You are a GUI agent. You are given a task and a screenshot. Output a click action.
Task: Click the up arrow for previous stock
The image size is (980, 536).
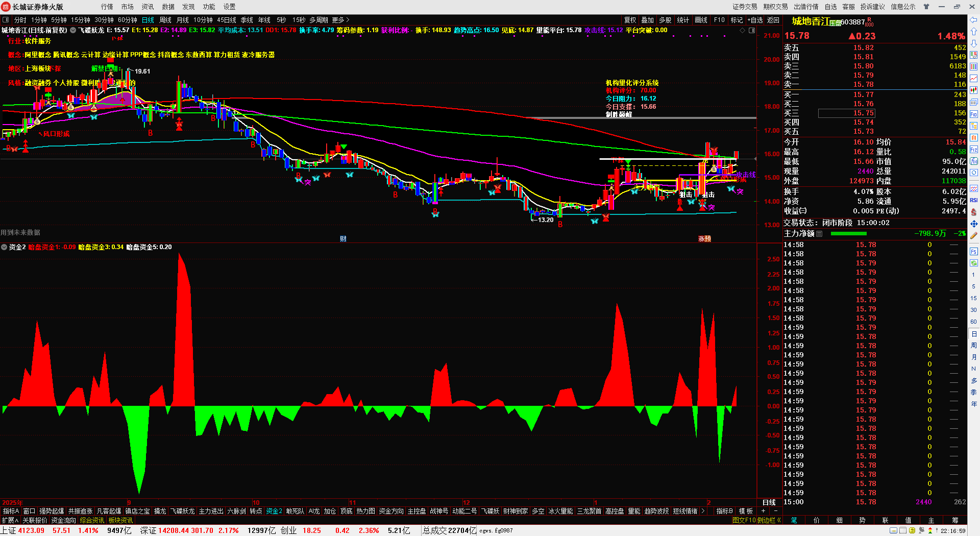coord(974,32)
